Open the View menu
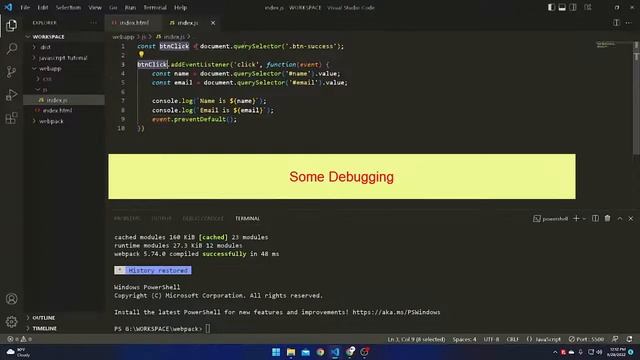 pyautogui.click(x=95, y=7)
